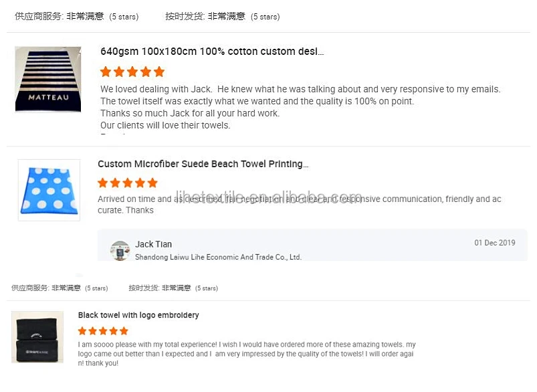537x392 pixels.
Task: Open the striped MATTEAU towel photo
Action: tap(48, 79)
